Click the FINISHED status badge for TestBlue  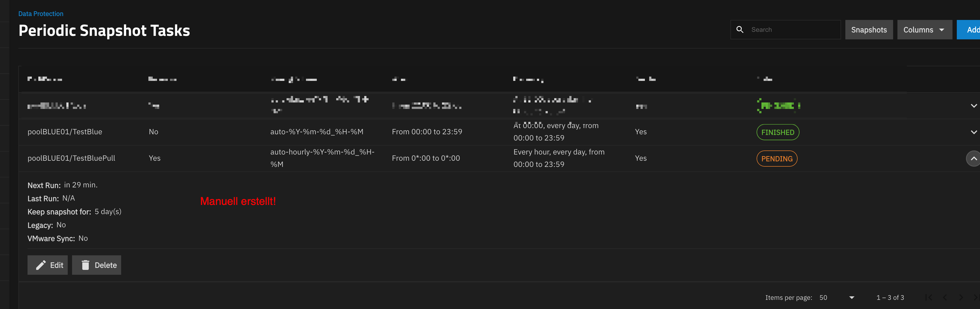click(778, 132)
